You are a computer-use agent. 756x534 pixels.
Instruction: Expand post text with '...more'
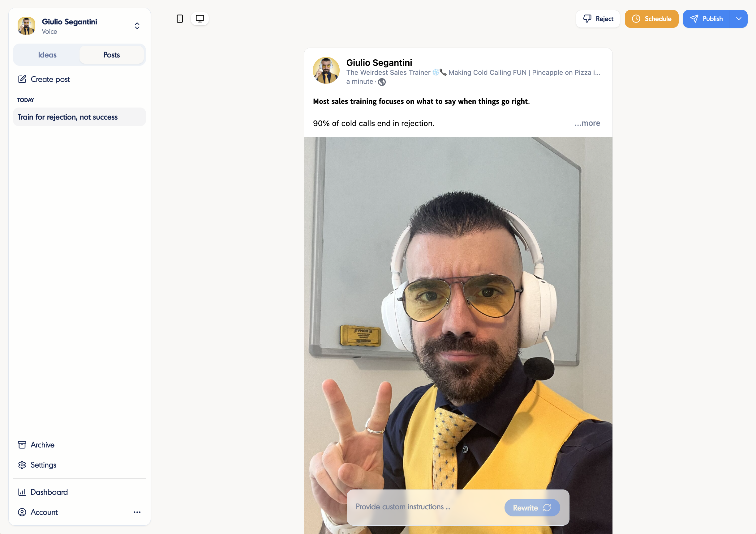(x=587, y=123)
